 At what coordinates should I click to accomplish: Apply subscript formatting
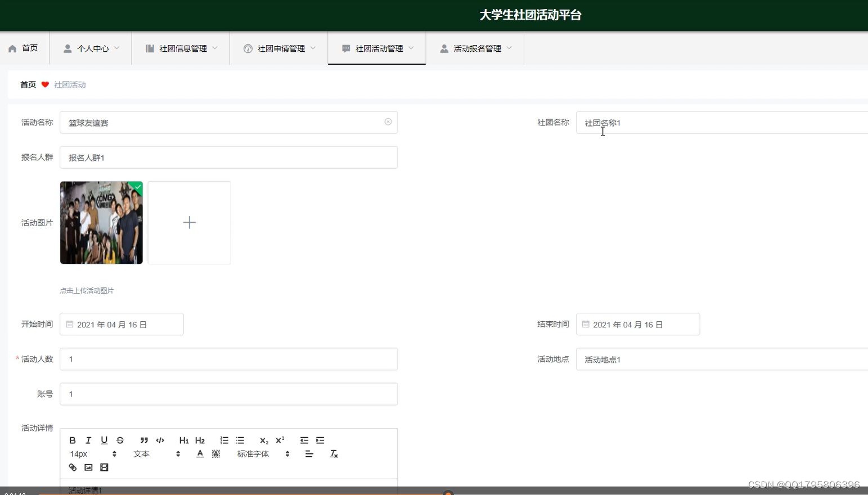264,440
